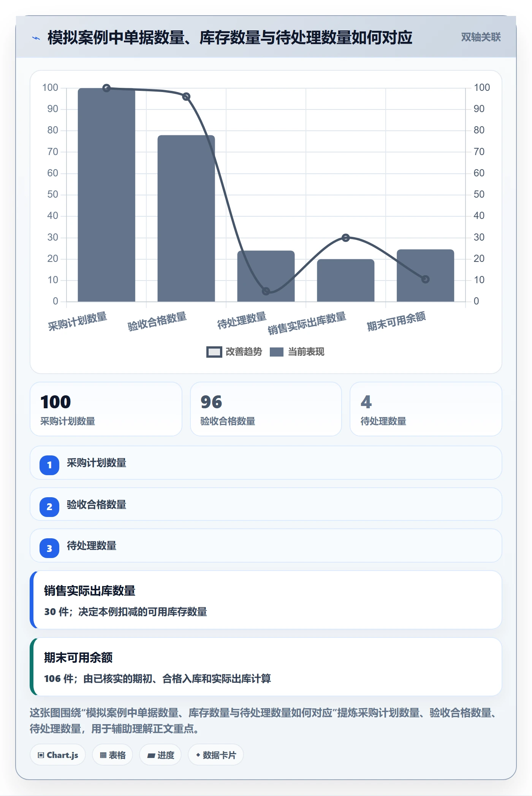
Task: Click the 验收合格数量 x-axis label
Action: (157, 321)
